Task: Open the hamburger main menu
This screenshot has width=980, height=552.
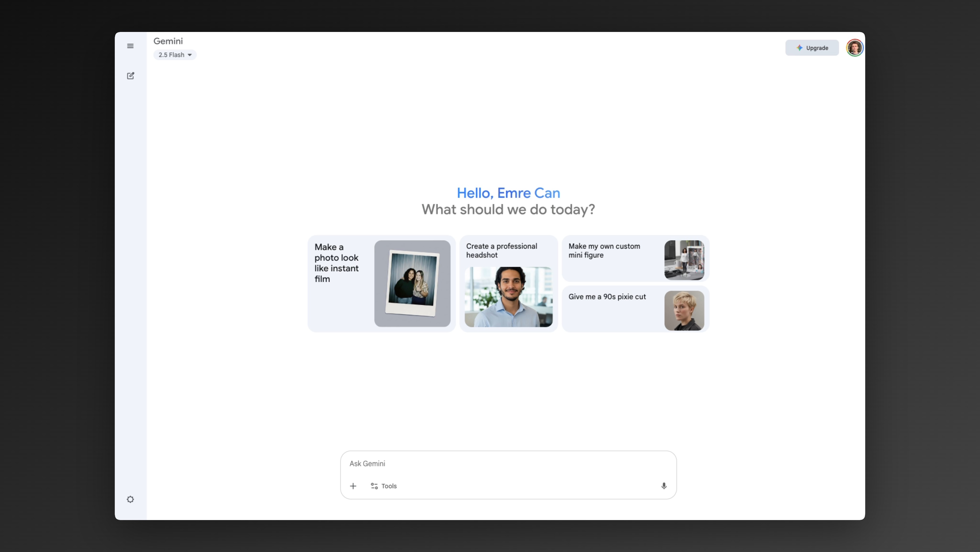Action: click(130, 46)
